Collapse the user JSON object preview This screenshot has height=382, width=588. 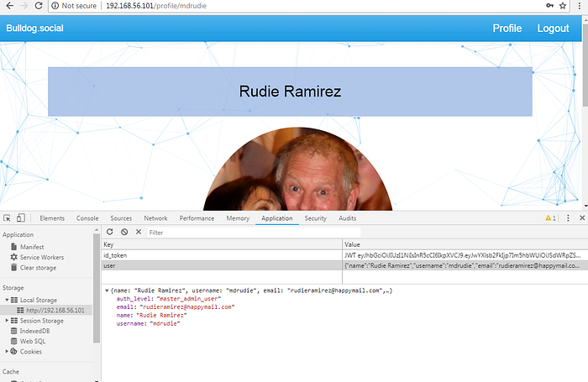pos(107,290)
